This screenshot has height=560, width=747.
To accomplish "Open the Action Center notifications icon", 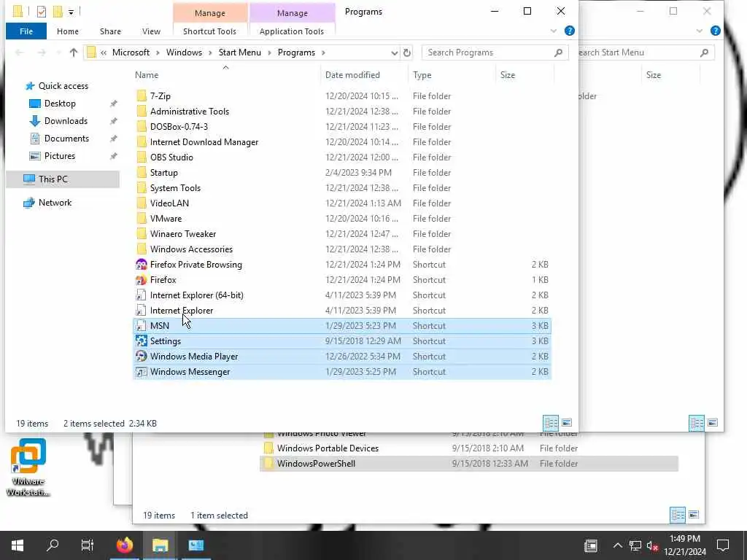I will [x=723, y=545].
